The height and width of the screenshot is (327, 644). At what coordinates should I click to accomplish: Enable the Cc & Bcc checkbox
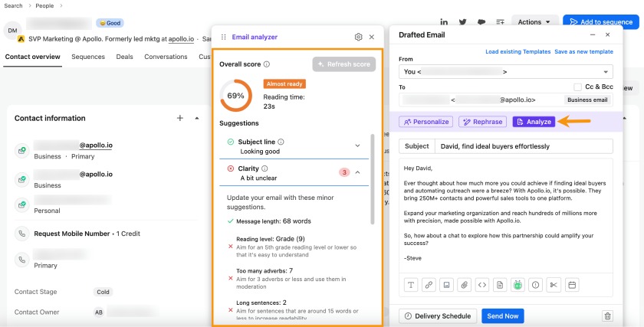[577, 87]
